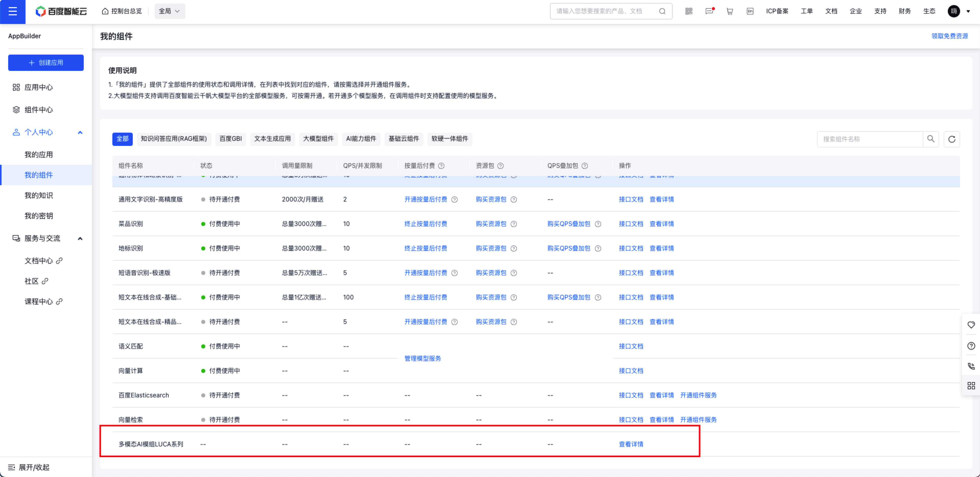Open the user avatar menu

pos(954,11)
